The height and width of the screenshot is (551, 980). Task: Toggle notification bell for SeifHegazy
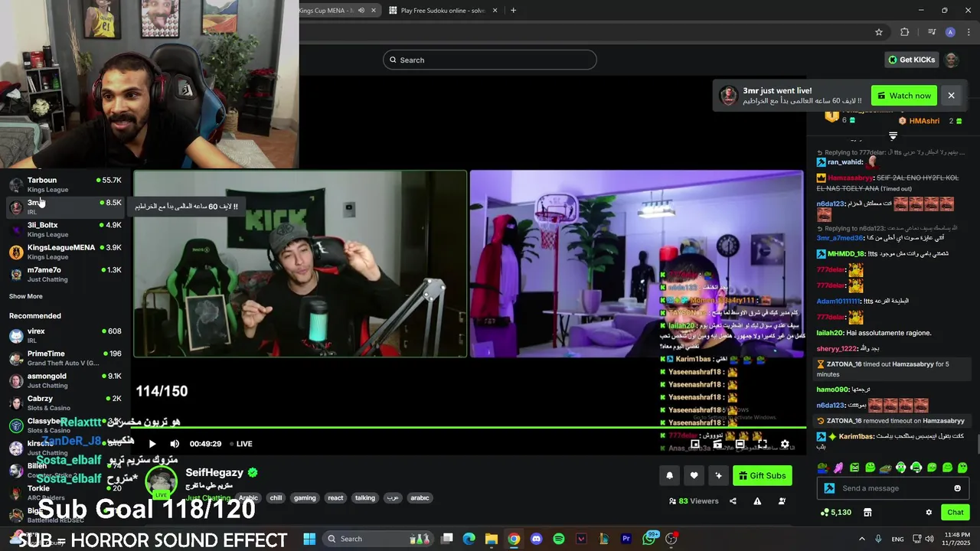(x=669, y=475)
